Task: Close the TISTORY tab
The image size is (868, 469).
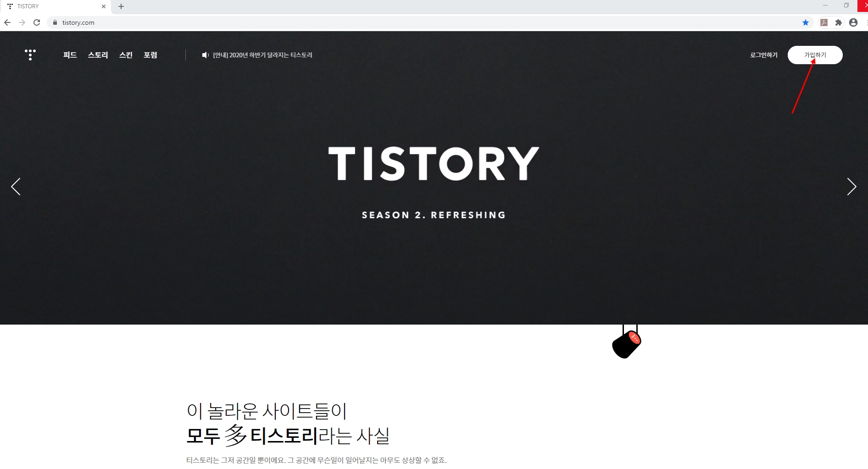Action: pyautogui.click(x=104, y=6)
